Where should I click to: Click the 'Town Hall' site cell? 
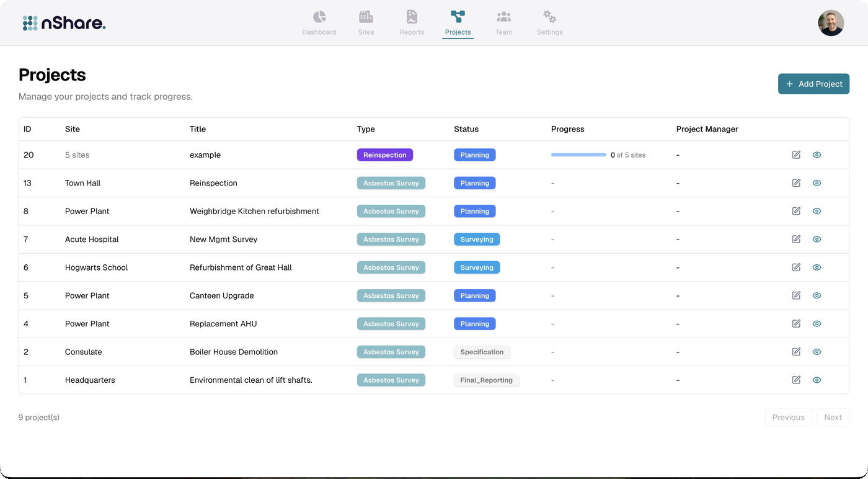(82, 183)
